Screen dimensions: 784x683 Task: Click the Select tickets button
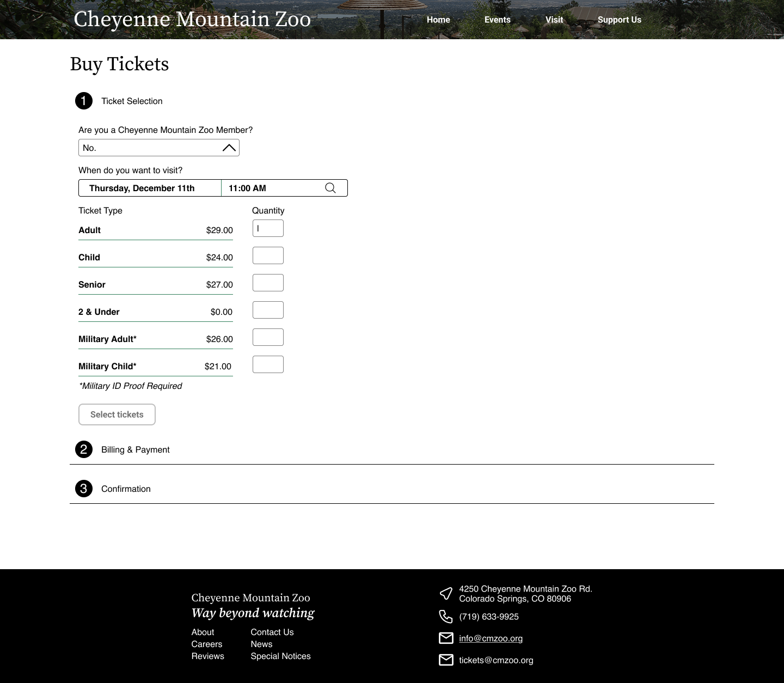(x=117, y=414)
